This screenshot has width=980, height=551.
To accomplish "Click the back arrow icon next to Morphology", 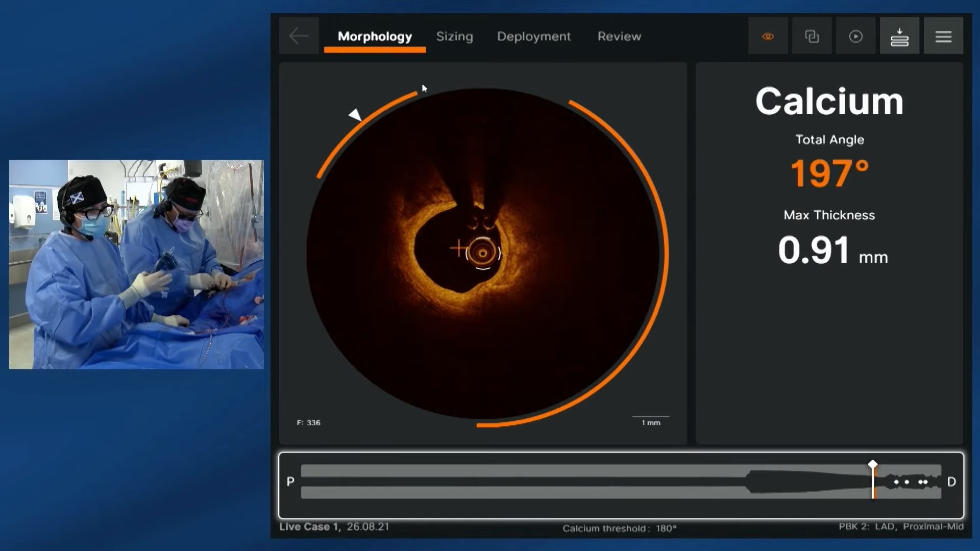I will point(299,36).
